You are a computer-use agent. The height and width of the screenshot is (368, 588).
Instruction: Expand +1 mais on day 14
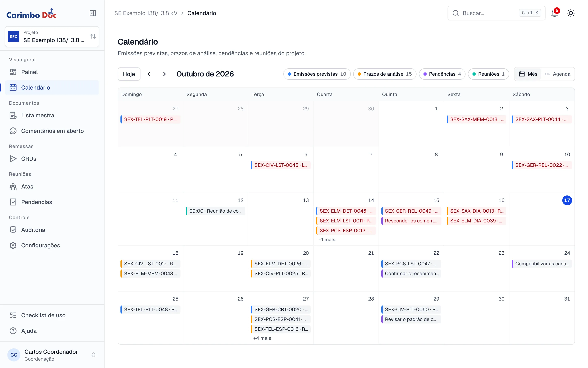tap(326, 240)
